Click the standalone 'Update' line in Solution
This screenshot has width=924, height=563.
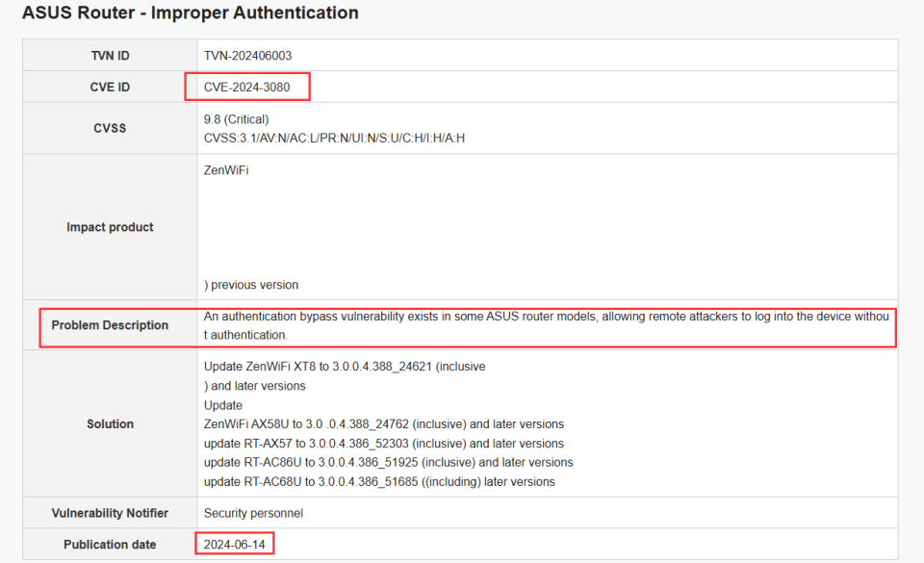coord(222,405)
